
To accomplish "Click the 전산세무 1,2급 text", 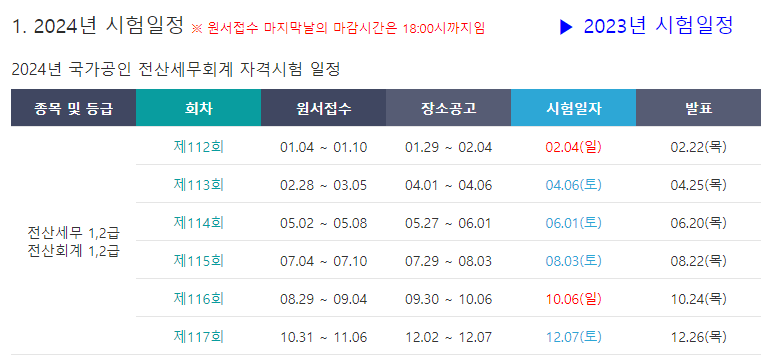I will tap(74, 232).
